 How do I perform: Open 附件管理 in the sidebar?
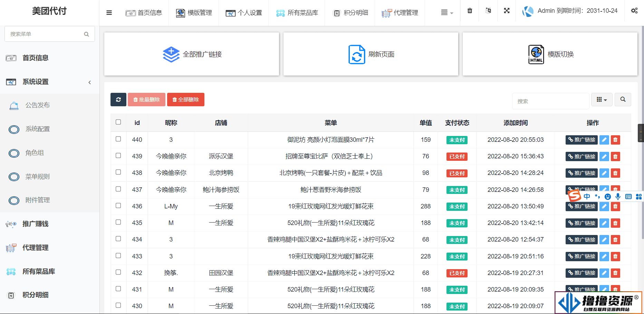pos(50,200)
